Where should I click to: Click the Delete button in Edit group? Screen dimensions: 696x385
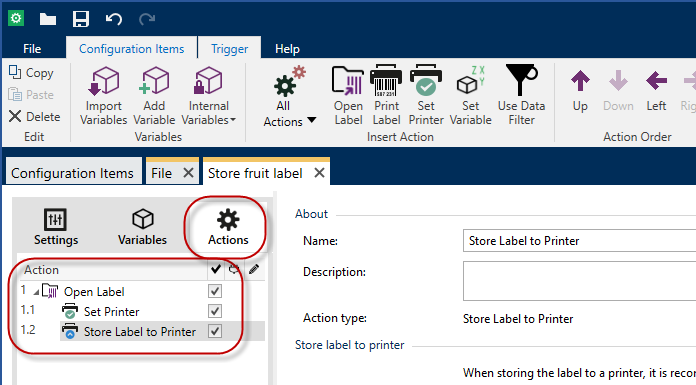35,117
